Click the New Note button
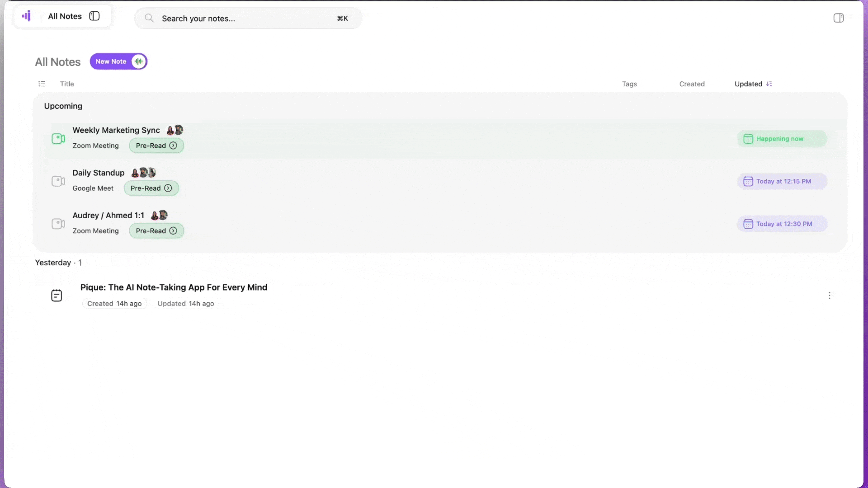This screenshot has width=868, height=488. [x=111, y=61]
